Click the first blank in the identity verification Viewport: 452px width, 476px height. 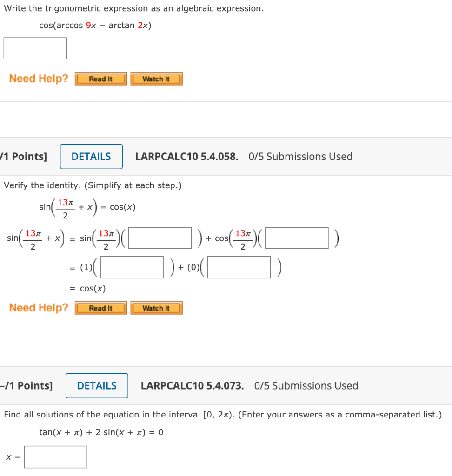[x=160, y=238]
